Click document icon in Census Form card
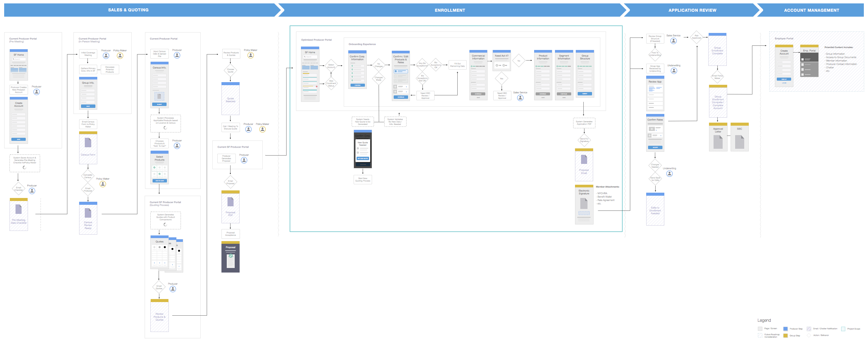The image size is (868, 349). point(88,143)
